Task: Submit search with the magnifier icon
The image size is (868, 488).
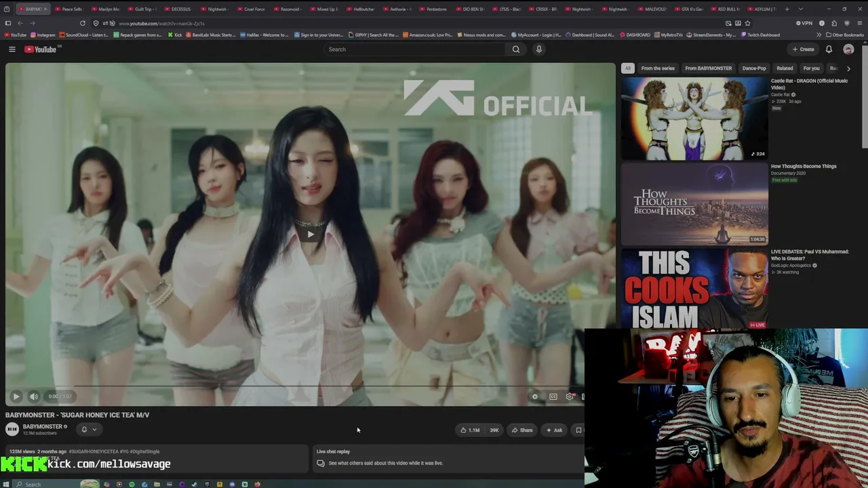Action: (x=516, y=49)
